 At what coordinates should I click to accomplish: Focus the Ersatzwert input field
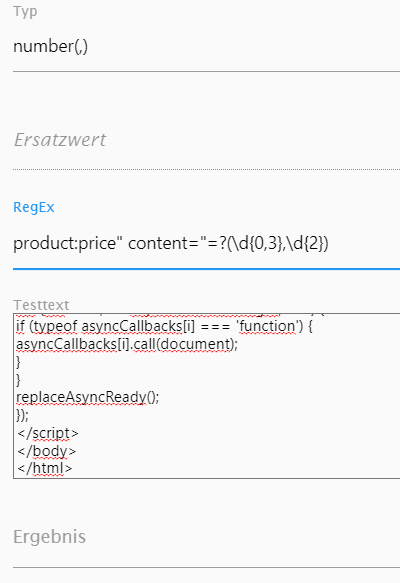206,141
